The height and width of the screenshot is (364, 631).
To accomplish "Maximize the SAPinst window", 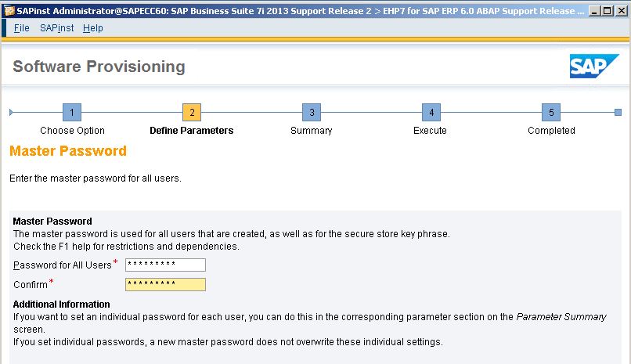I will [x=608, y=11].
